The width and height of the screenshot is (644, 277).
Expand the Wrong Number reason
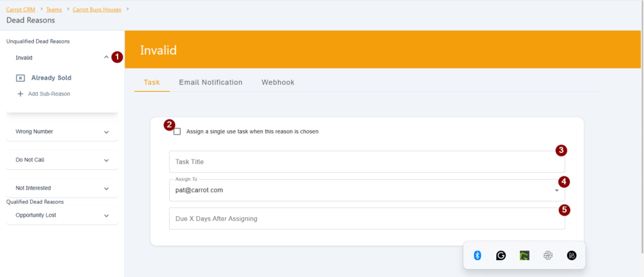pyautogui.click(x=106, y=132)
